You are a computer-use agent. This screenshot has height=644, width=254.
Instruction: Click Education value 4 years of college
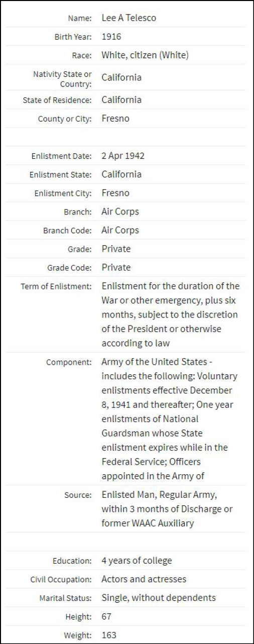[x=137, y=561]
